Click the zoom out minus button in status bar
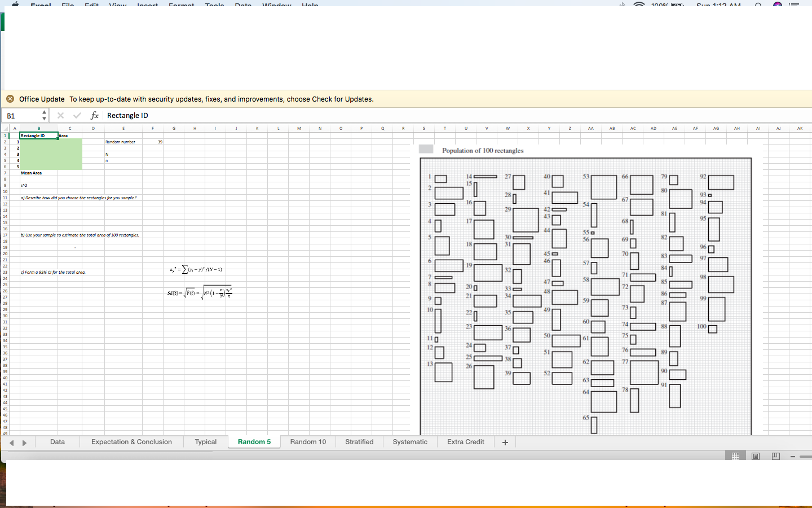The height and width of the screenshot is (508, 812). [x=792, y=457]
